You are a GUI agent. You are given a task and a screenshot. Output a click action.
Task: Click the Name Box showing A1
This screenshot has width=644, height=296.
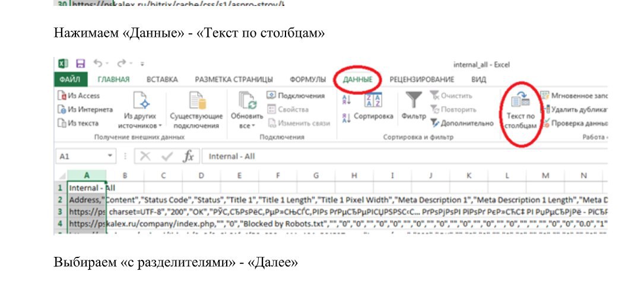[86, 157]
